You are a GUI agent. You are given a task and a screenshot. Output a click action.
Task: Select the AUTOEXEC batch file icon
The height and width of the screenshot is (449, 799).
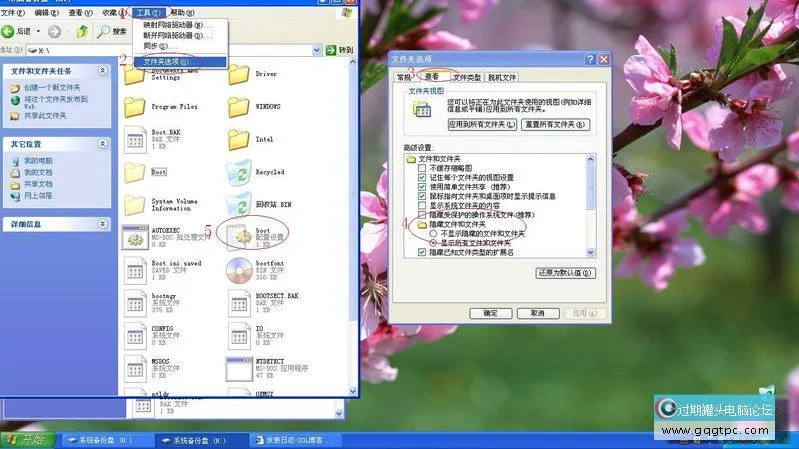[x=135, y=237]
